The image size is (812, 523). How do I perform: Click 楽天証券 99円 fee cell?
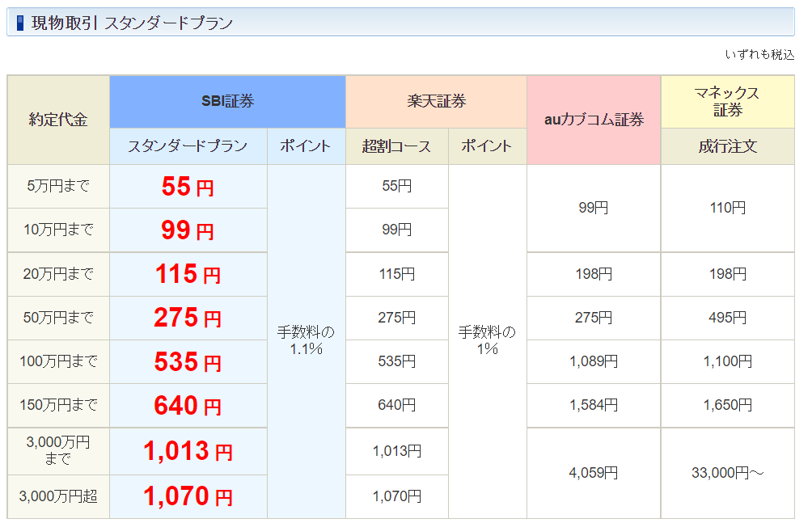pyautogui.click(x=396, y=230)
